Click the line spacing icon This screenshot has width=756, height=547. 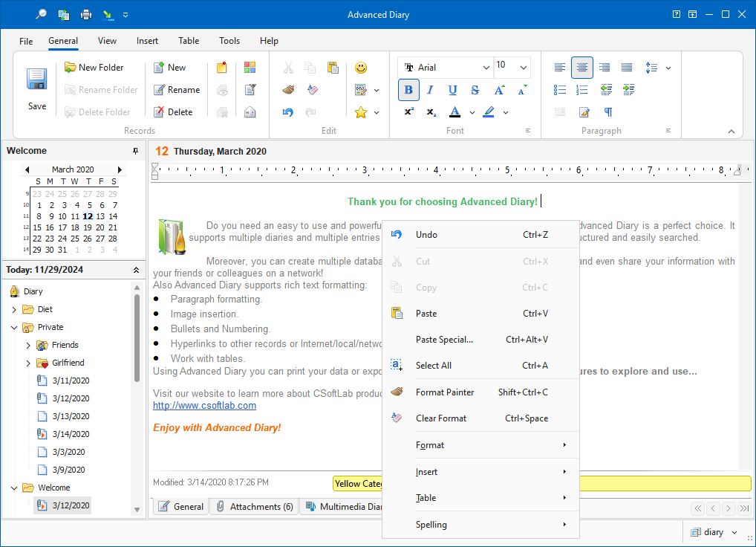click(651, 68)
